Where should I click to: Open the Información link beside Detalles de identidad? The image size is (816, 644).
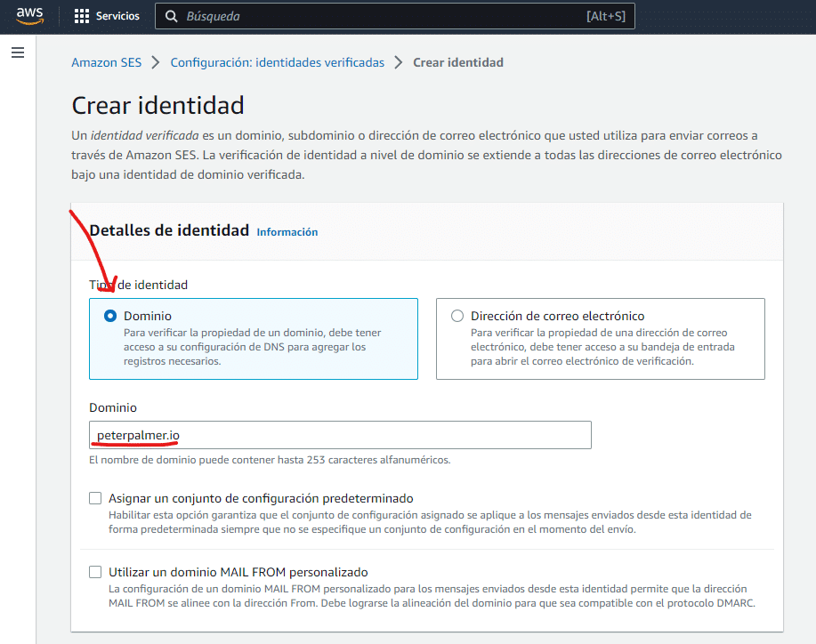click(287, 232)
